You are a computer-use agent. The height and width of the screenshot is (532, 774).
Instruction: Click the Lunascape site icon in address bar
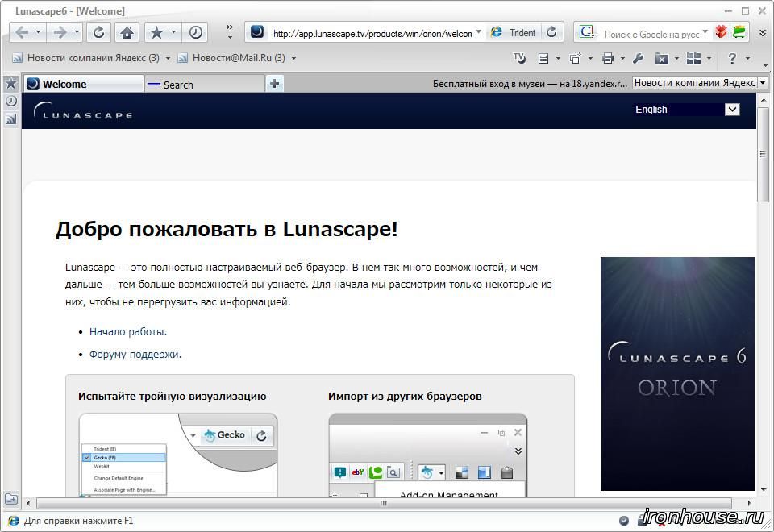[256, 32]
